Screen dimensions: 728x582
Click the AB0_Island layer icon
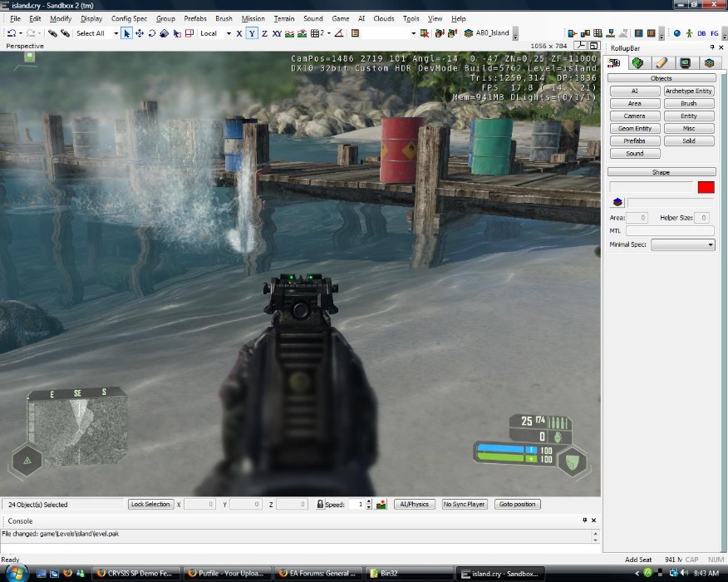469,33
